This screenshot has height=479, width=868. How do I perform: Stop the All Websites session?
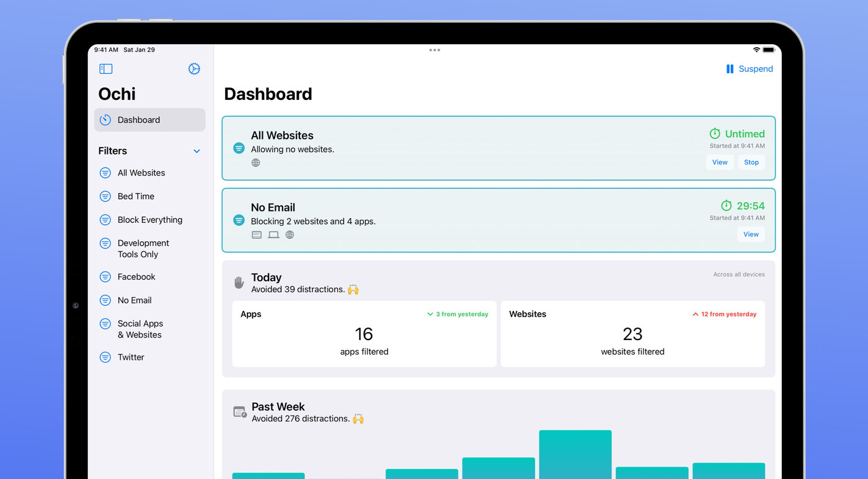click(x=751, y=162)
